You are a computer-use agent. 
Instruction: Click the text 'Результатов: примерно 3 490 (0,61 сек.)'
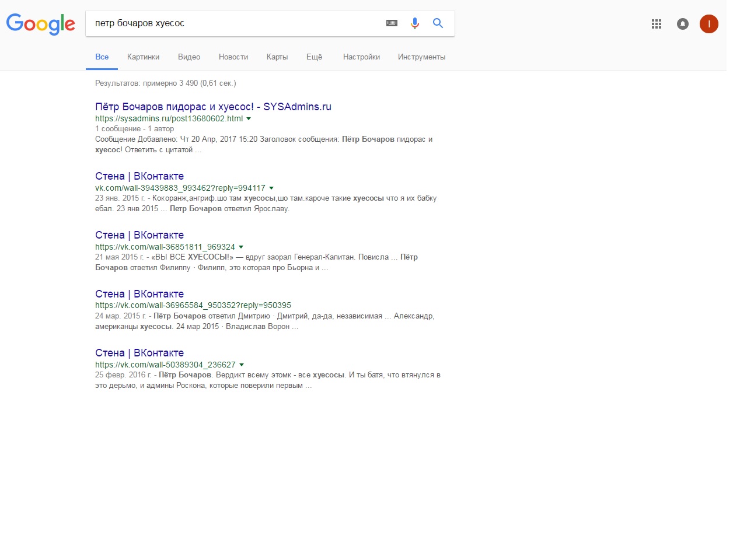point(166,83)
